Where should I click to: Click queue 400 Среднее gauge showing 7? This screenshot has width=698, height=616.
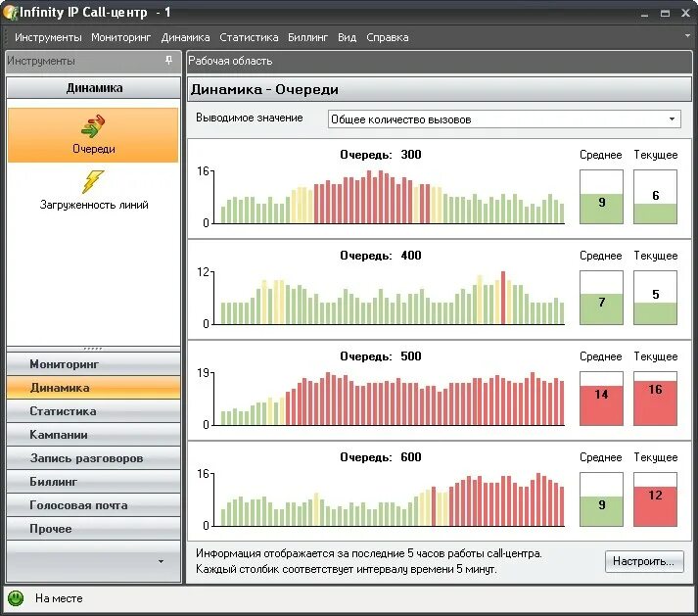tap(601, 298)
